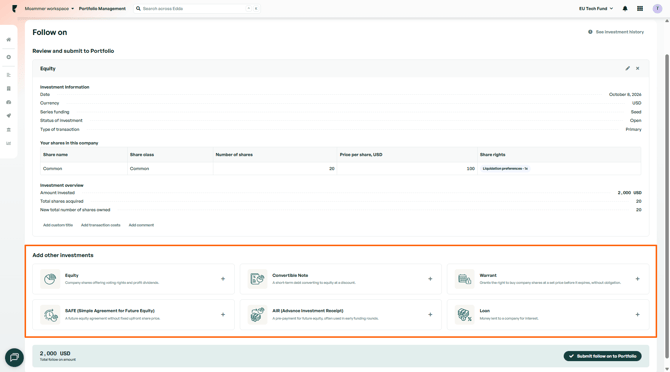
Task: Select the Convertible Note title text
Action: 290,275
